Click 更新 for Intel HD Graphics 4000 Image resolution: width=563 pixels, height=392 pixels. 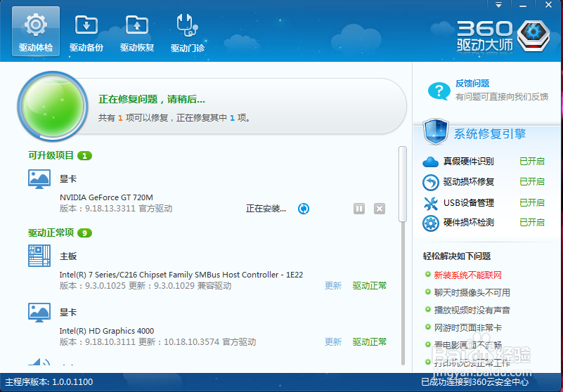pyautogui.click(x=333, y=341)
